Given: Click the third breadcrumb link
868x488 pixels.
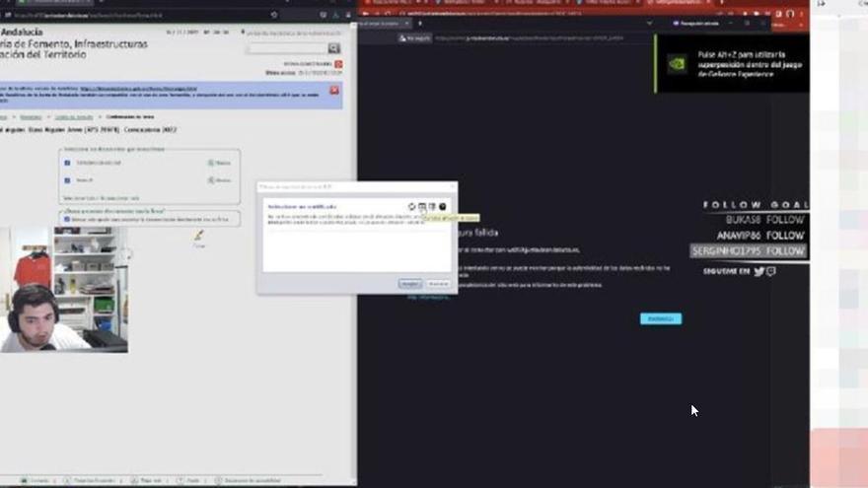Looking at the screenshot, I should coord(74,117).
